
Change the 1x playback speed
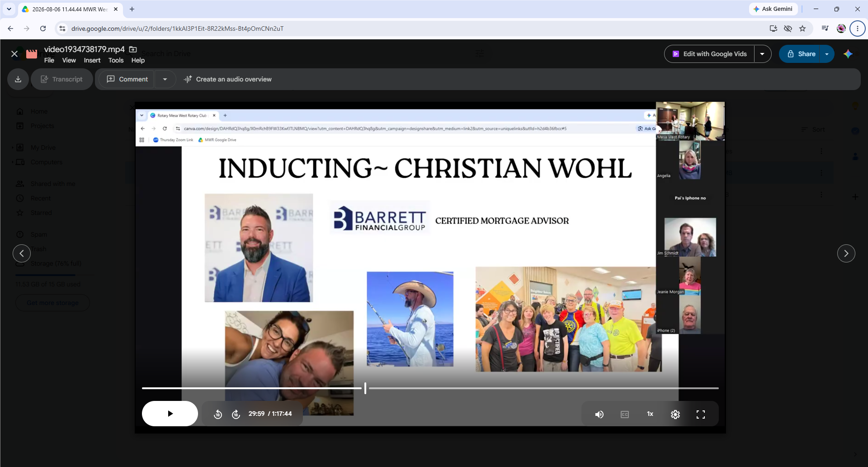tap(650, 414)
